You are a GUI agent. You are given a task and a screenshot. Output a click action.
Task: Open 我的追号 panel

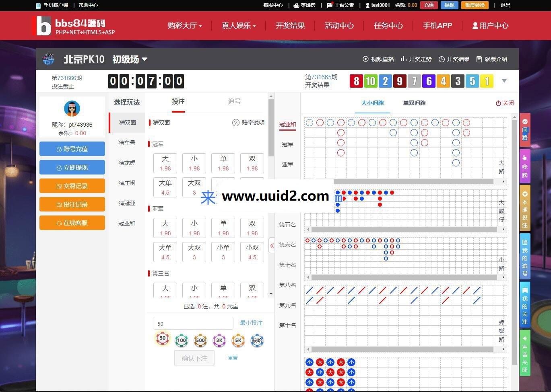[524, 255]
